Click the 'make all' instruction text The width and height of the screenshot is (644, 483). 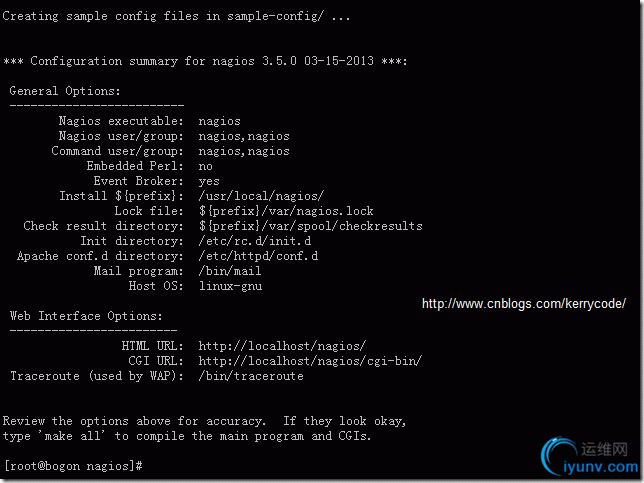tap(74, 436)
